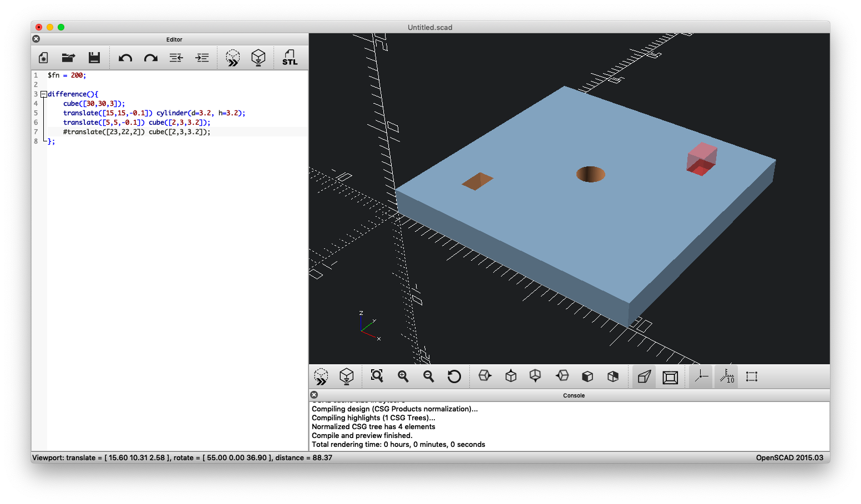Click 'Normalized CSG tree has 4 elements' line

point(373,427)
